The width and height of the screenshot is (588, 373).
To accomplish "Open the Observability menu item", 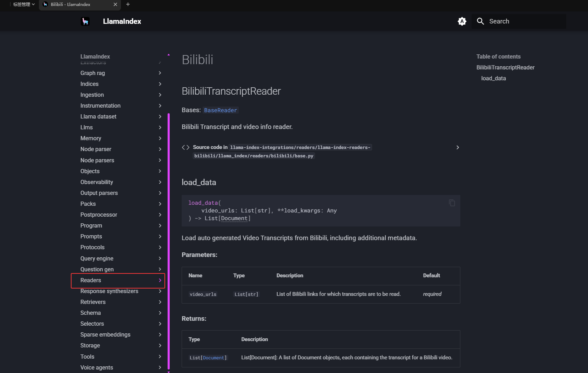I will 96,182.
